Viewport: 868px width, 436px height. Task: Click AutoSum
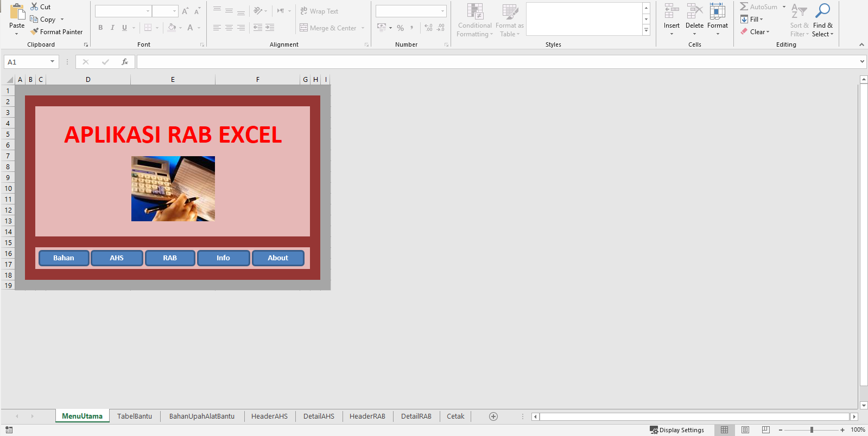pos(759,7)
